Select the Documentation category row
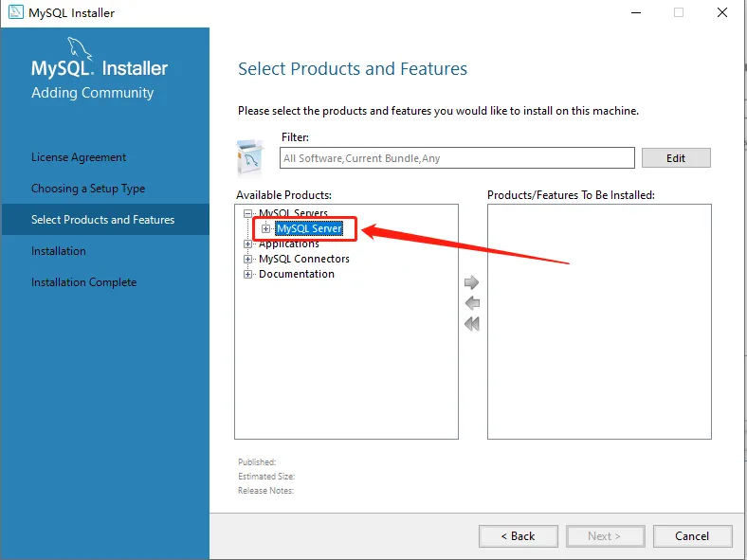 click(x=297, y=274)
